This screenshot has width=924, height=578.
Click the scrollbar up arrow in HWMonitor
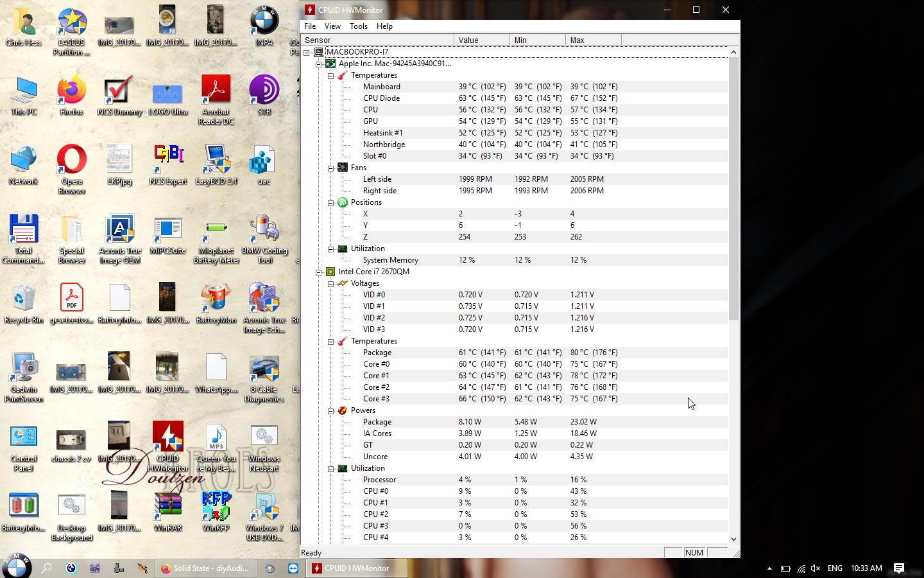734,52
